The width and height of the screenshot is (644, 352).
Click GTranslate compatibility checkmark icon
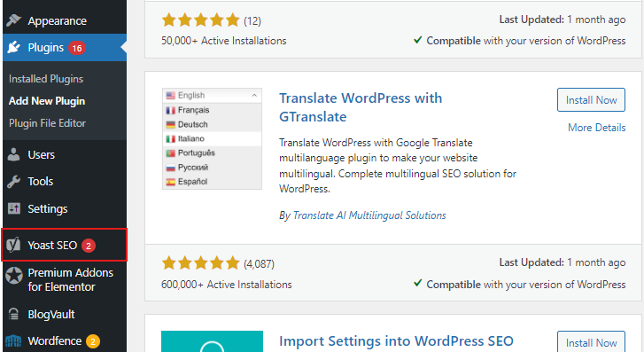pyautogui.click(x=418, y=284)
